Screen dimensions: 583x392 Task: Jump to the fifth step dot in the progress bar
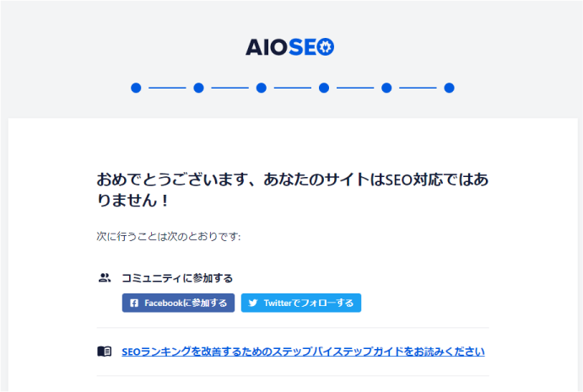386,88
